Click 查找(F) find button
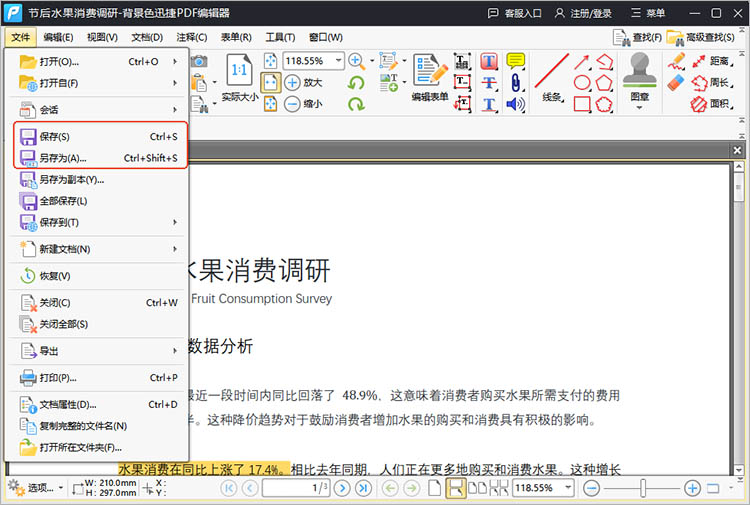The height and width of the screenshot is (505, 750). pos(638,37)
